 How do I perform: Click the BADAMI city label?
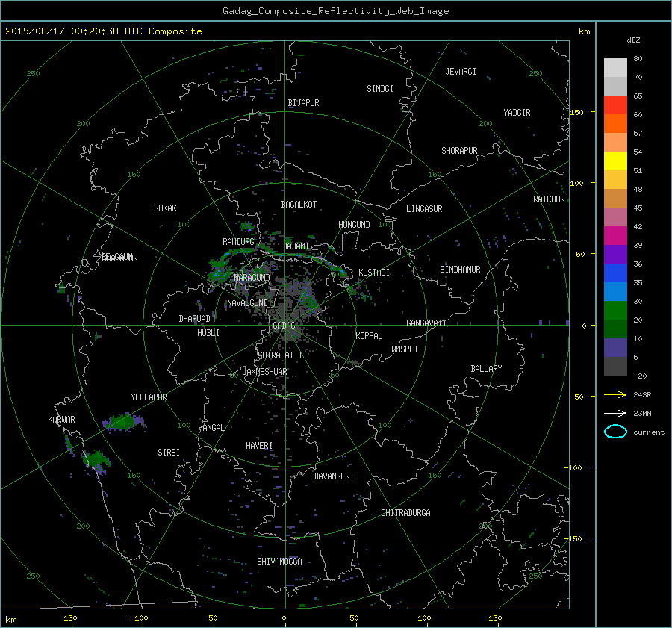click(296, 246)
